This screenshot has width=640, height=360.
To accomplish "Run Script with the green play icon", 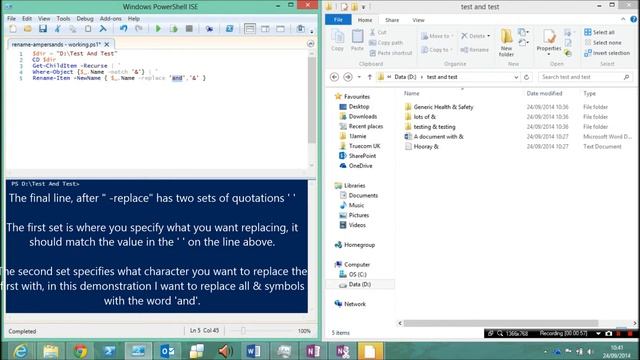I will click(x=158, y=29).
